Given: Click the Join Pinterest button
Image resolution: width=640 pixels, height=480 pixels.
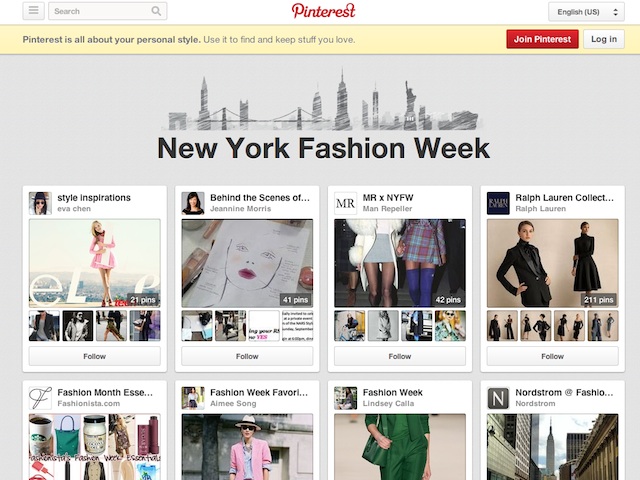Looking at the screenshot, I should [x=542, y=39].
